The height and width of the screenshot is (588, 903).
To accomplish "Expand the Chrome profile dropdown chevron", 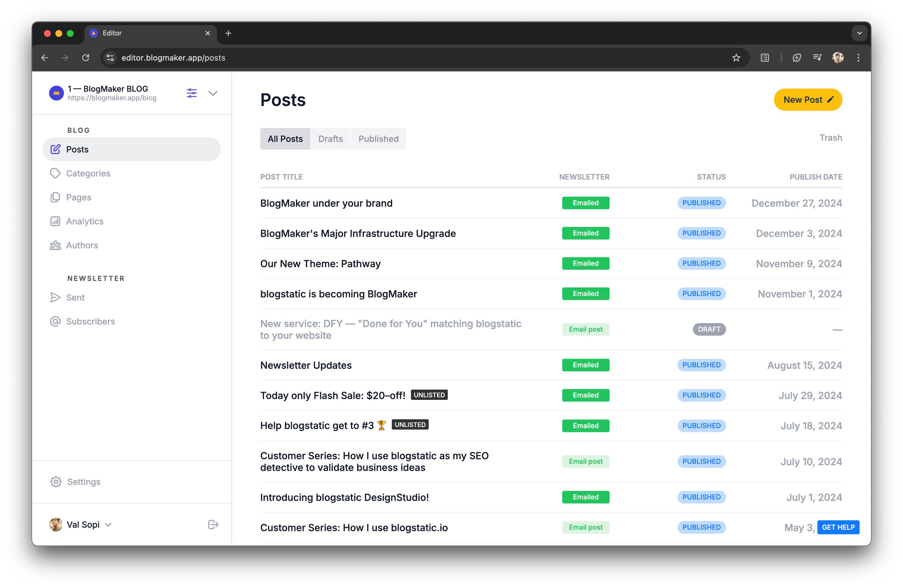I will [x=859, y=33].
